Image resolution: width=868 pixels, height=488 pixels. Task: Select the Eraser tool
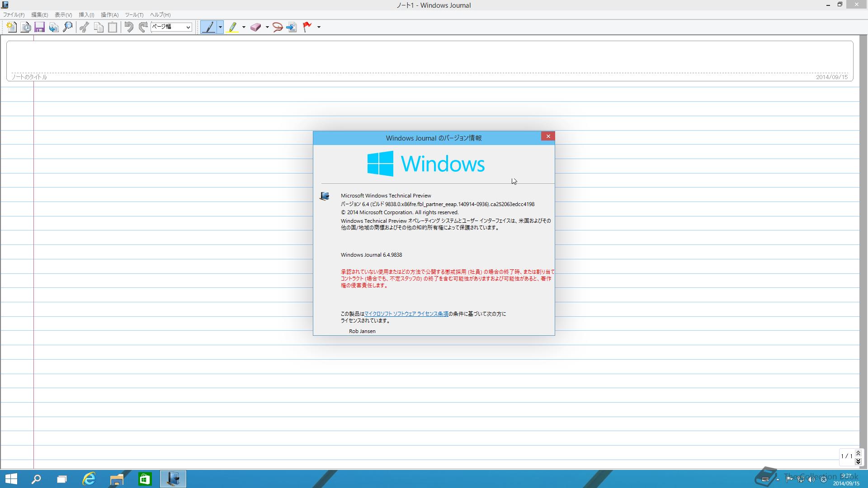pos(256,27)
